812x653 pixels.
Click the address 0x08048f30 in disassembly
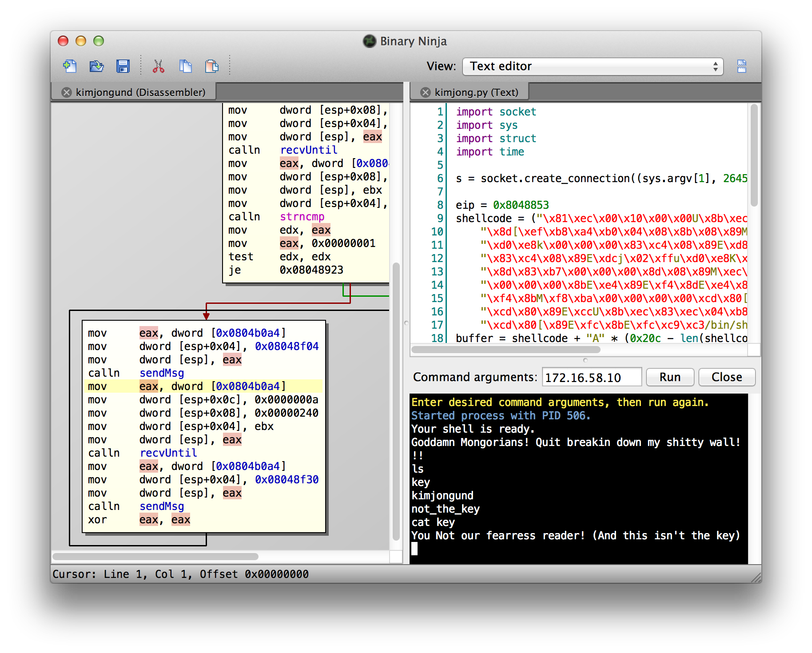[287, 480]
